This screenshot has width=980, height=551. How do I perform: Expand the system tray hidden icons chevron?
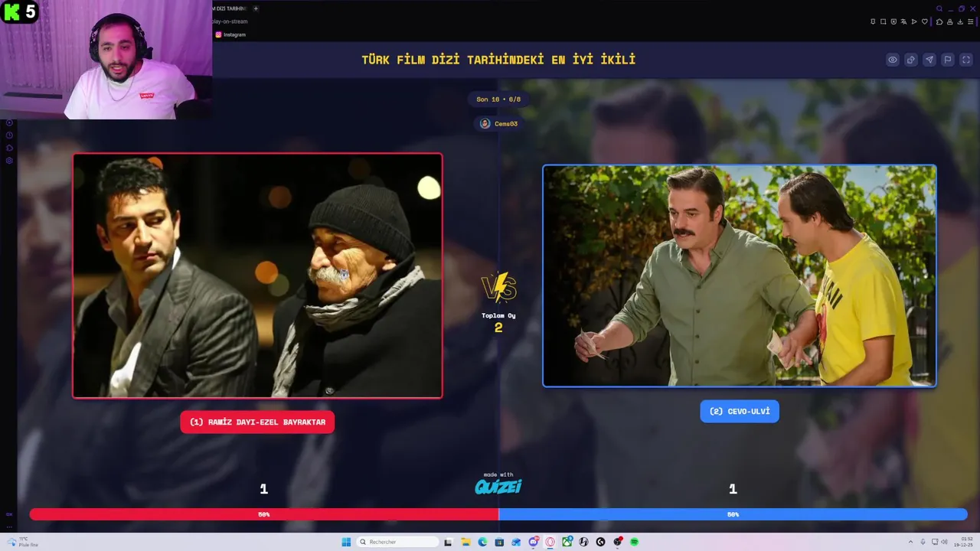pos(910,542)
